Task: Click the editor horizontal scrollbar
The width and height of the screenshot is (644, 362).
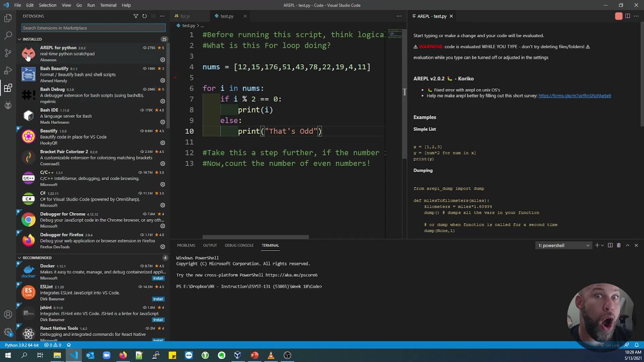Action: (x=256, y=237)
